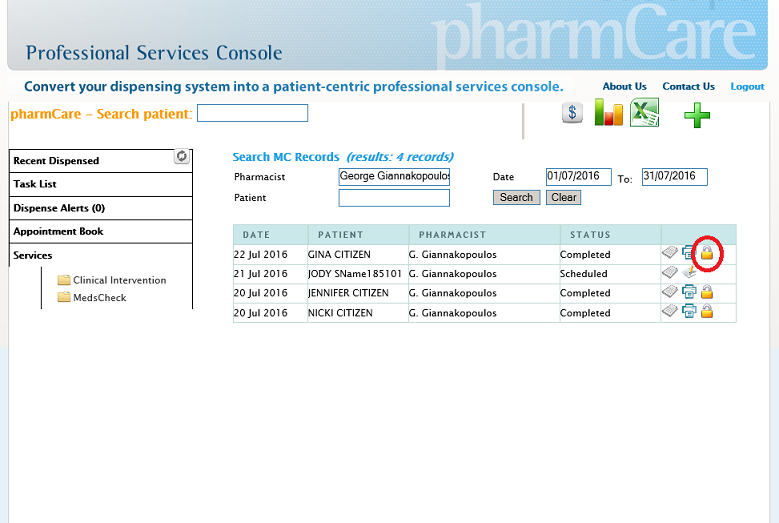
Task: Select patient JENNIFER CITIZEN
Action: click(x=348, y=293)
